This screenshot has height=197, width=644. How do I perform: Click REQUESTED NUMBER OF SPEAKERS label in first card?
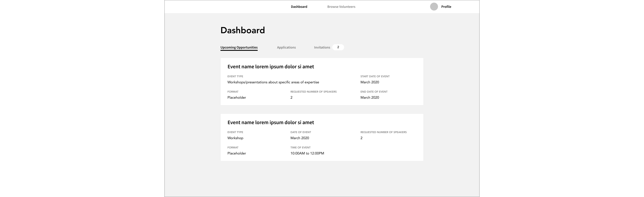coord(313,92)
